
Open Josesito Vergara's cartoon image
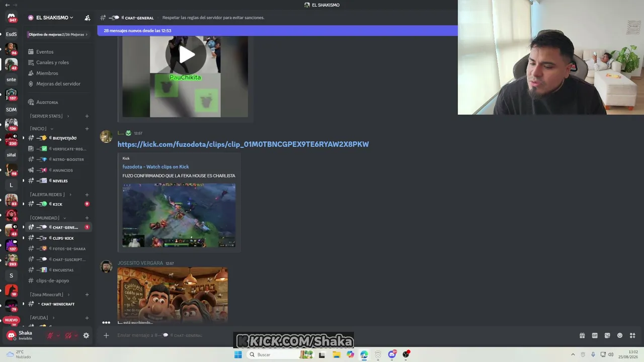tap(173, 295)
